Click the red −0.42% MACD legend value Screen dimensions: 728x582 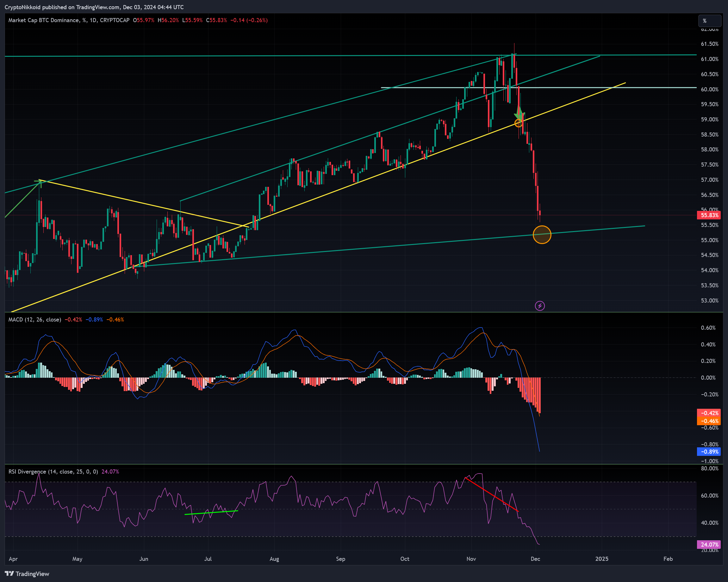(73, 320)
